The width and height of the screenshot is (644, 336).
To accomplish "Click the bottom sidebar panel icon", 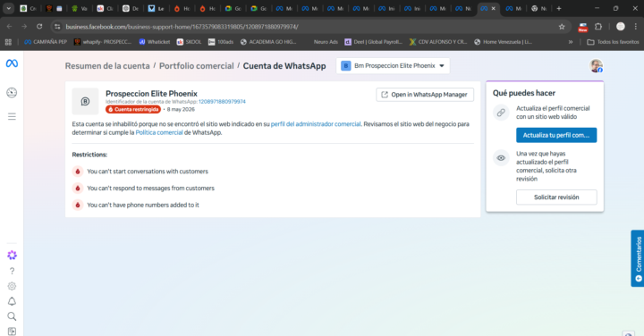I will pyautogui.click(x=12, y=331).
